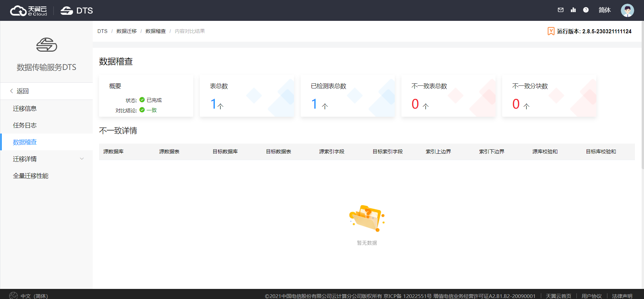Click the 数据稽查 breadcrumb link
The width and height of the screenshot is (644, 299).
pos(155,31)
